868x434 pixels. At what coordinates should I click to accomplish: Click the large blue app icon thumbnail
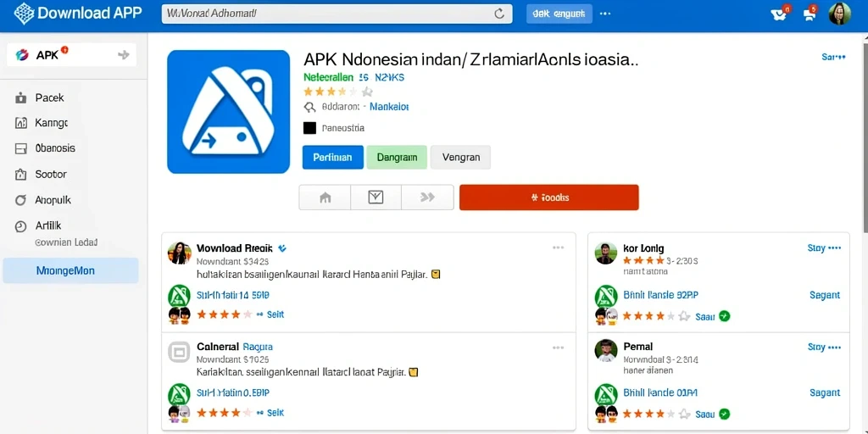point(229,112)
